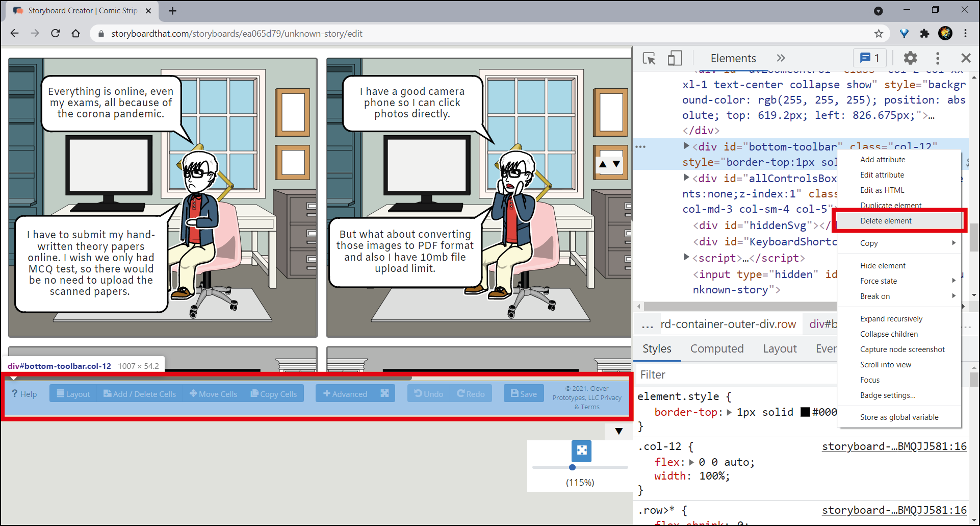Choose Capture node screenshot

(902, 349)
